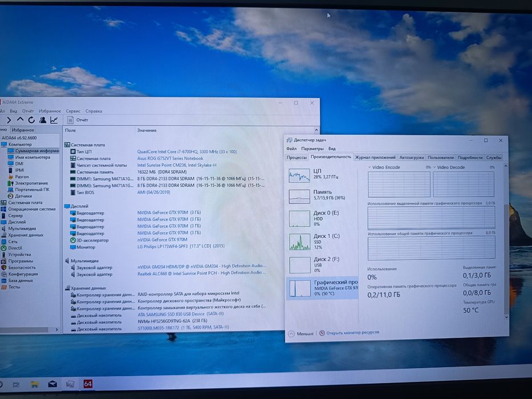Open the Сервис menu in AIDA64
The width and height of the screenshot is (532, 399).
[73, 111]
